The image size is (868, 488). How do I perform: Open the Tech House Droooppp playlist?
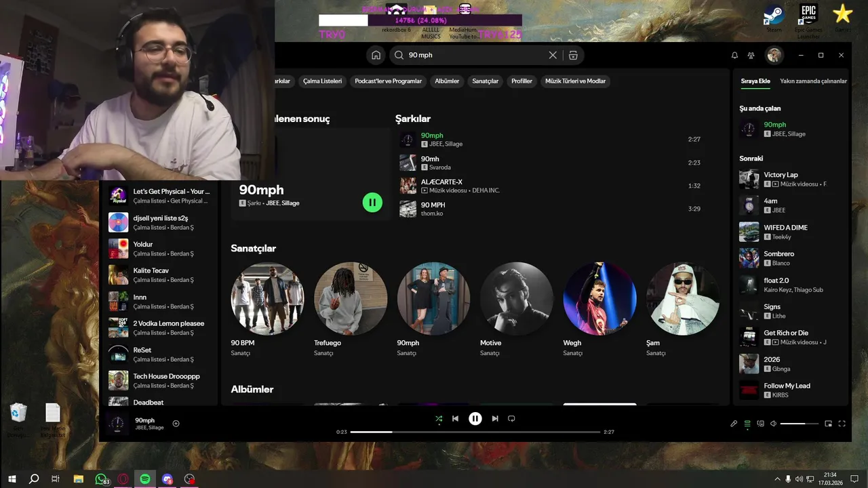click(x=159, y=381)
